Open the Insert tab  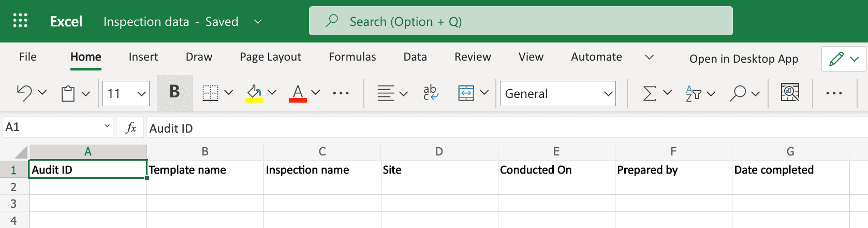143,57
